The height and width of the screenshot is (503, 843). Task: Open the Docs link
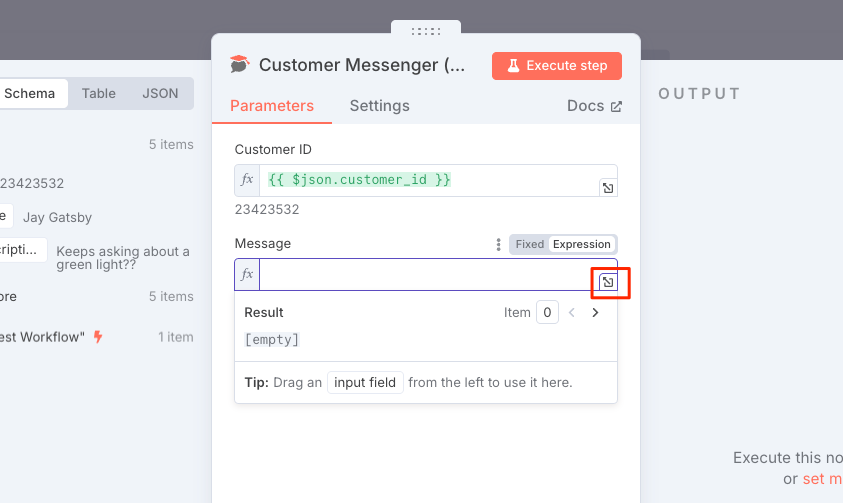pos(594,106)
